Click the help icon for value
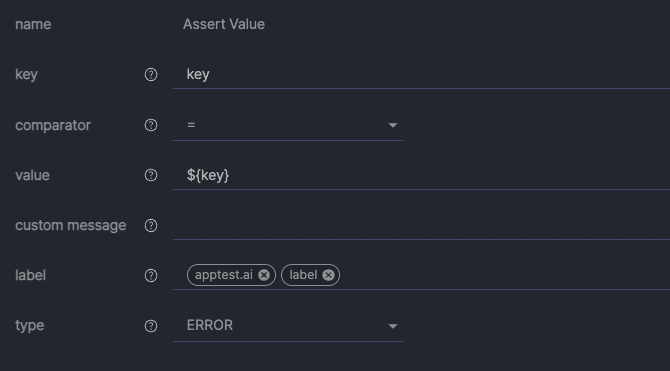The width and height of the screenshot is (670, 371). [x=151, y=175]
